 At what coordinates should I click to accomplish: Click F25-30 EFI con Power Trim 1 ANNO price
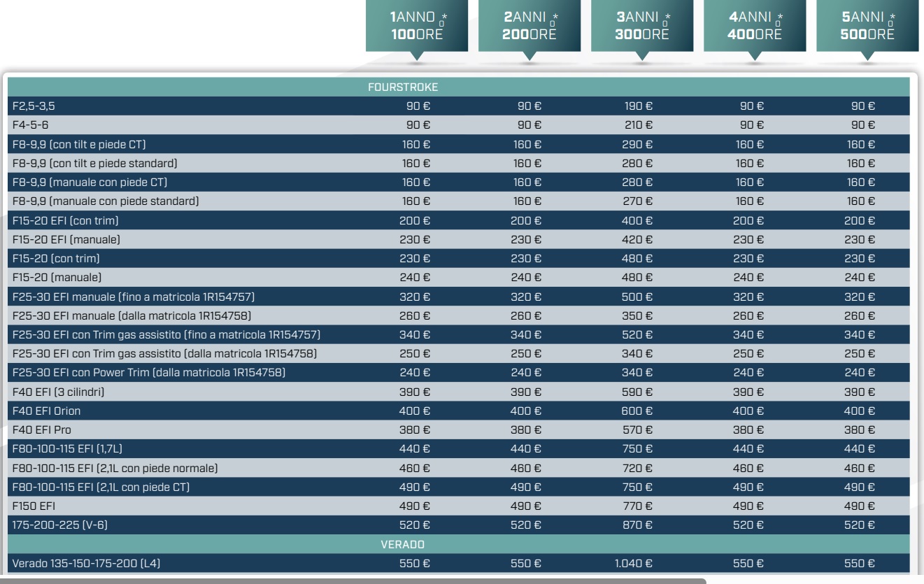(415, 373)
